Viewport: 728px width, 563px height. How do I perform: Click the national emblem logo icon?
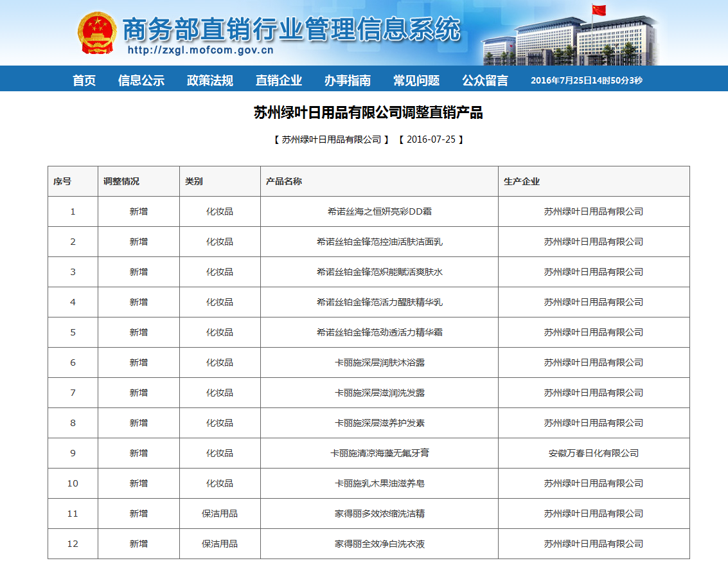coord(96,33)
